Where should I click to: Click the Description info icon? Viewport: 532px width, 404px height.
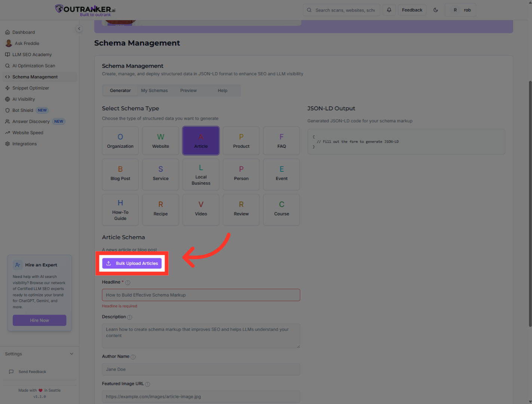[x=129, y=317]
